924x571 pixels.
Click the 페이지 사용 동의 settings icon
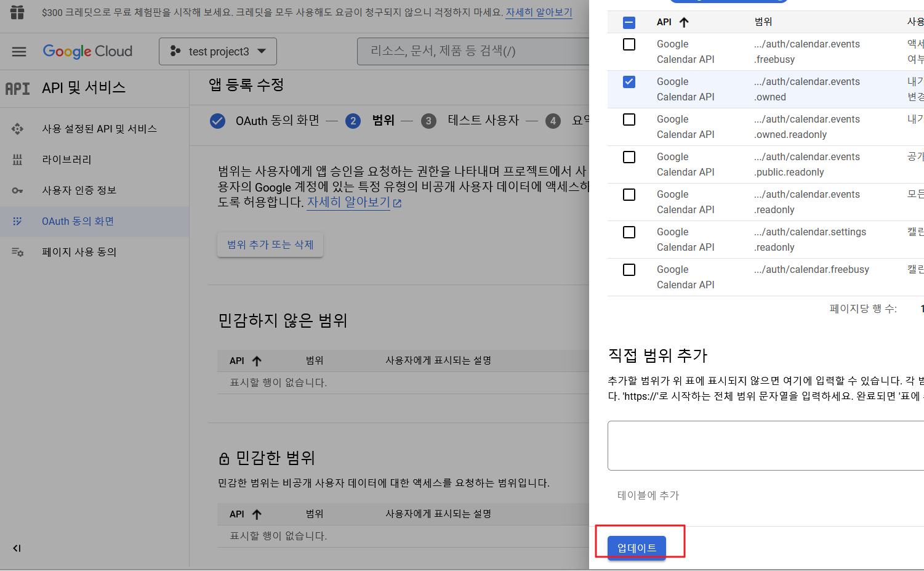(17, 252)
